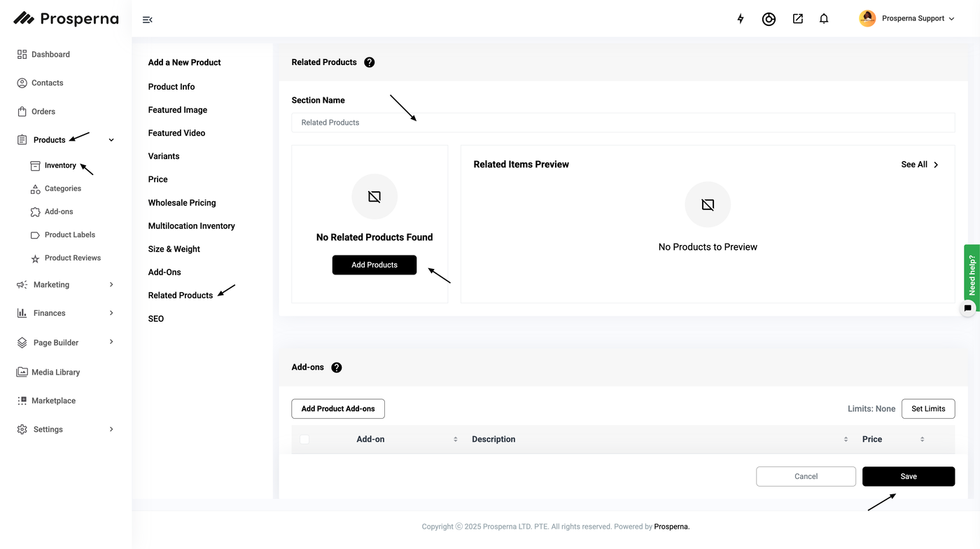Go to the SEO section
980x549 pixels.
(156, 319)
